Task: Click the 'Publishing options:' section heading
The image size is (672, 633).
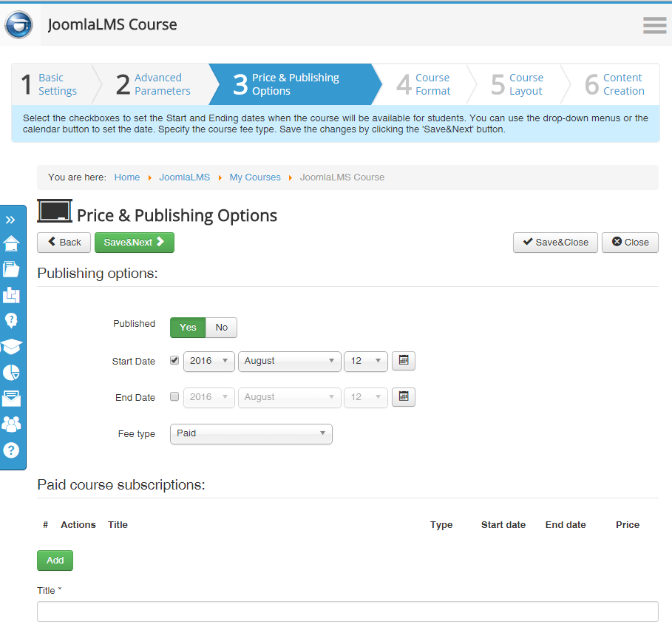Action: [98, 274]
